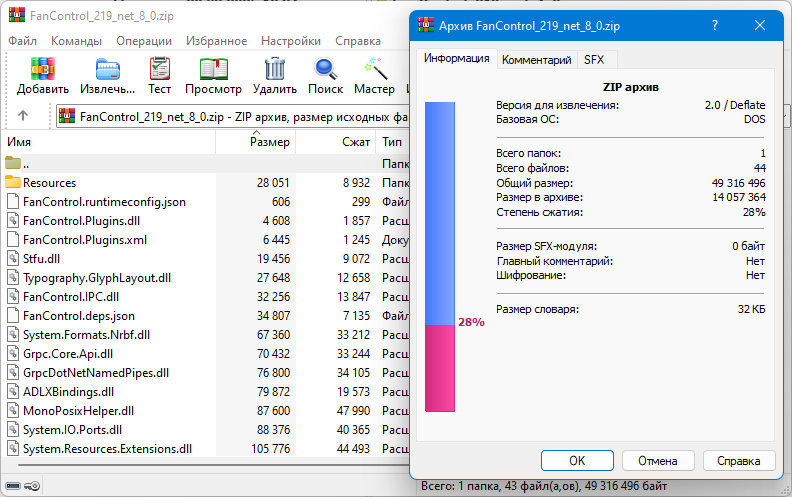
Task: Go up one level with arrow icon
Action: pos(23,116)
